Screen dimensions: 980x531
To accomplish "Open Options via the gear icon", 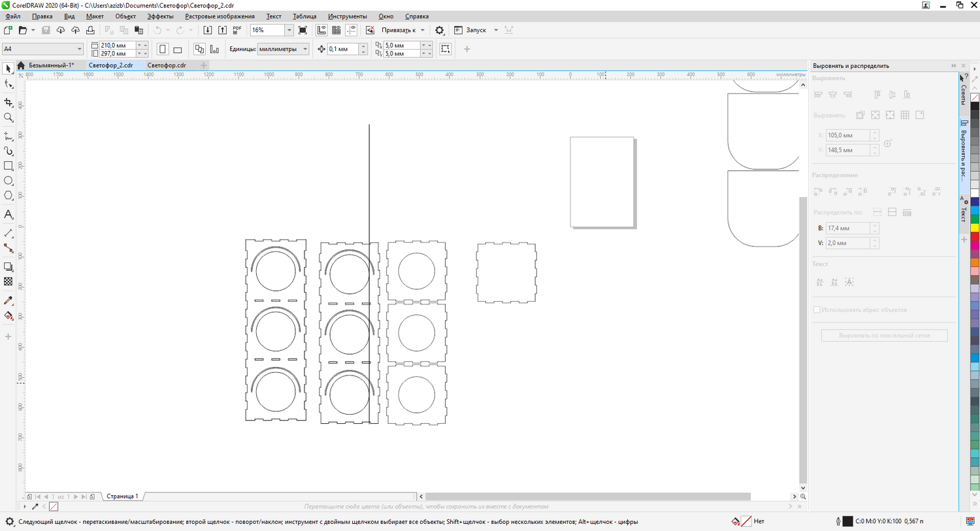I will (440, 30).
